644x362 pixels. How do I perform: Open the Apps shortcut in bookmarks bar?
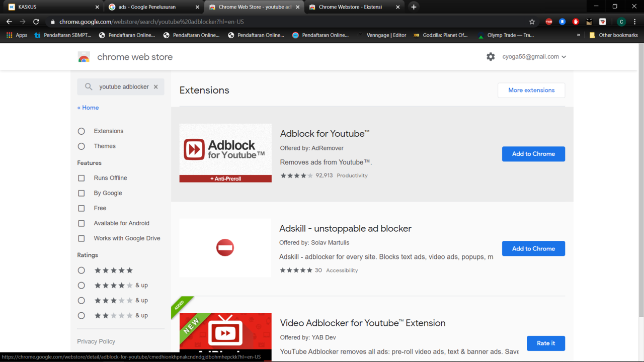17,35
